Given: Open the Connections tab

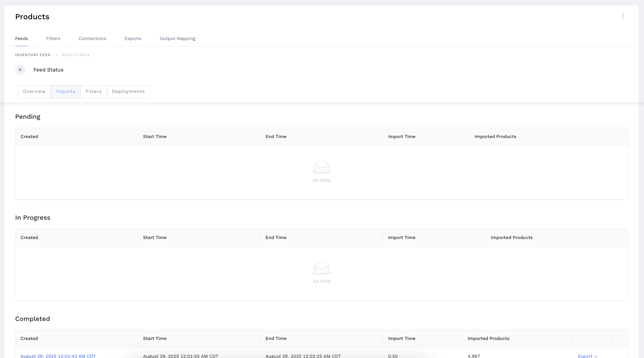Looking at the screenshot, I should click(92, 39).
